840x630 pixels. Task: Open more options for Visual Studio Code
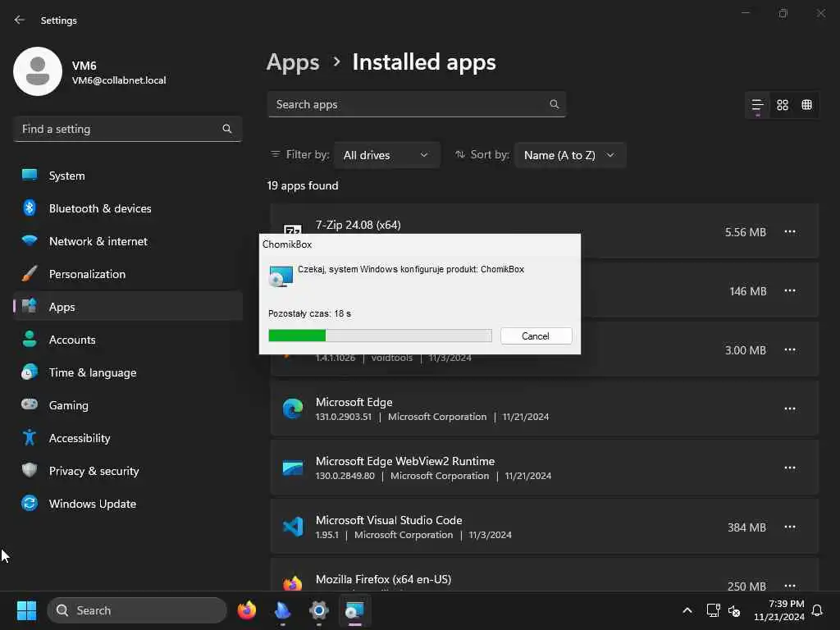pyautogui.click(x=790, y=527)
